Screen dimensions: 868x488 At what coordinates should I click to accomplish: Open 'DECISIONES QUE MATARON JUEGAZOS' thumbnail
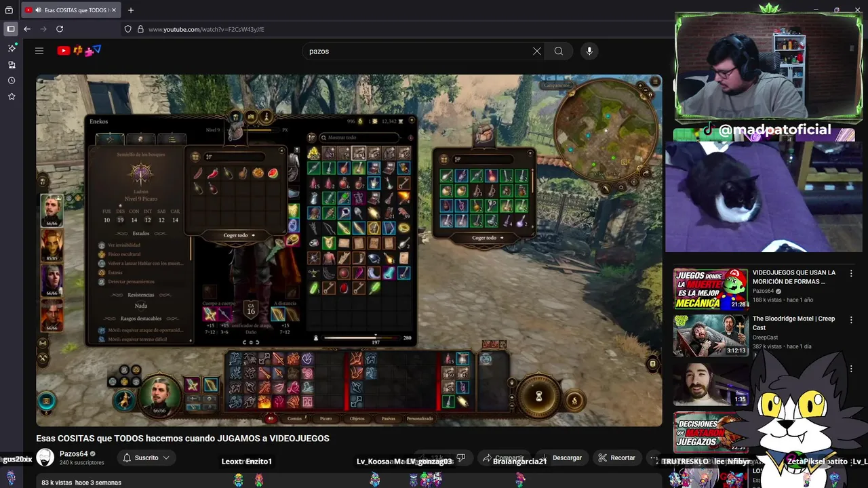point(710,432)
